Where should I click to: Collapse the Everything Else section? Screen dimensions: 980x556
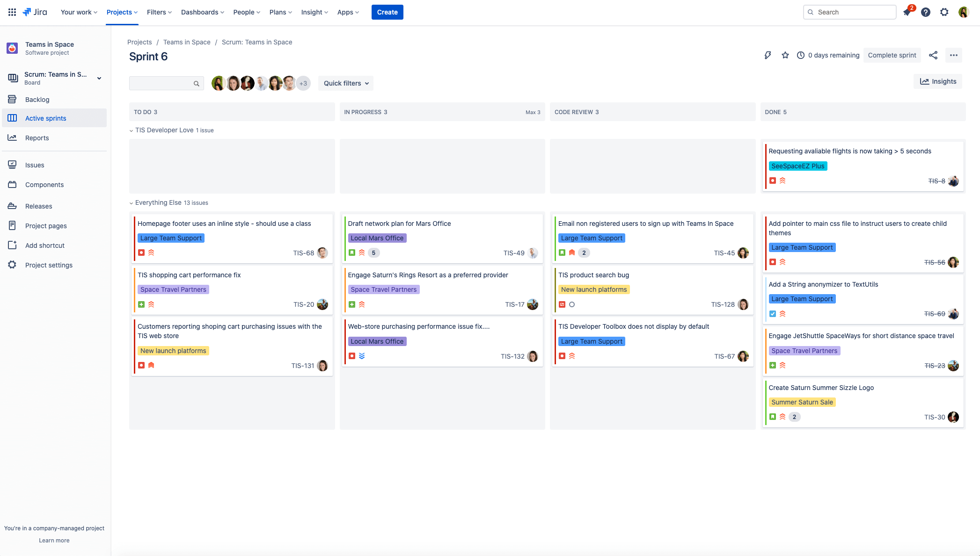click(131, 202)
